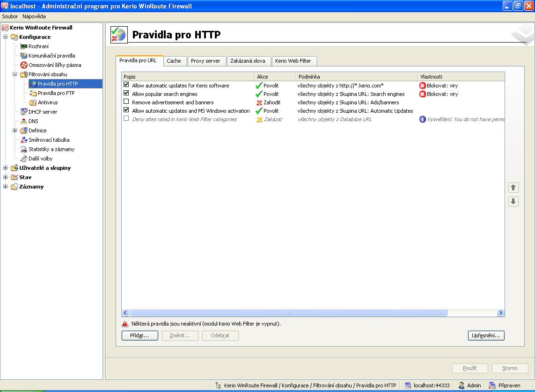Open the Soubor menu

pos(10,16)
